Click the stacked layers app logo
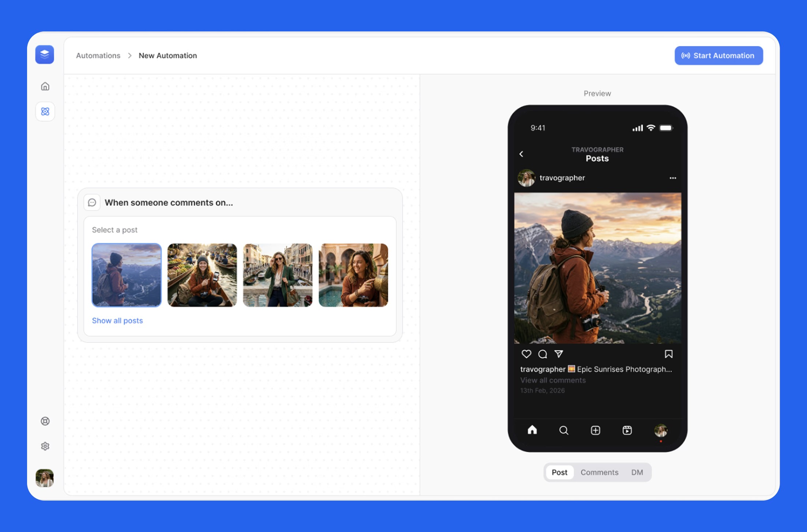The width and height of the screenshot is (807, 532). [45, 55]
